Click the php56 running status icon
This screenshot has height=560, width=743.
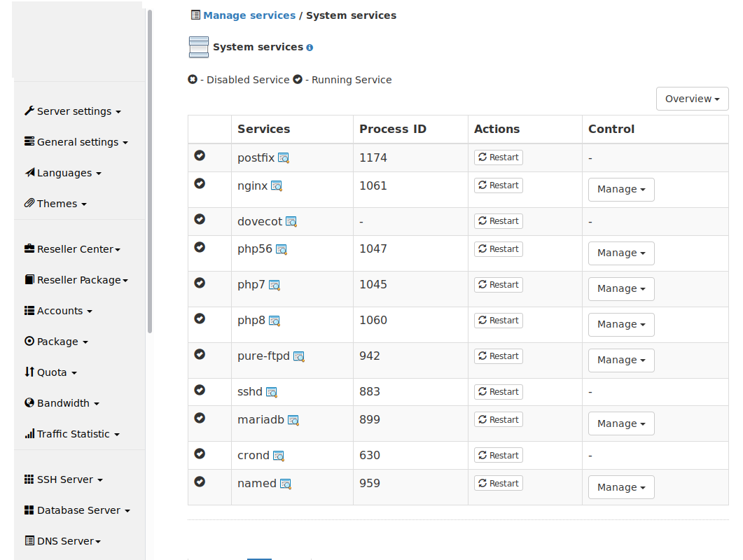click(200, 247)
